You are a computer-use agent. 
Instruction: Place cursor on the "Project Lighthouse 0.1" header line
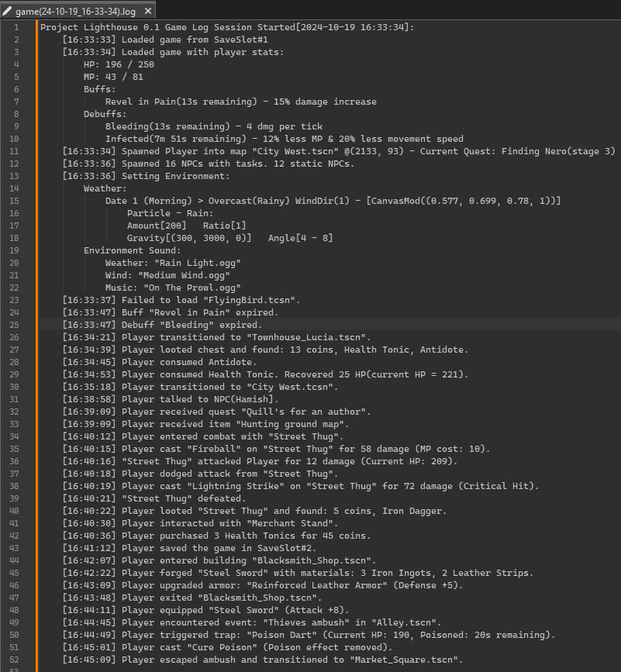[227, 27]
